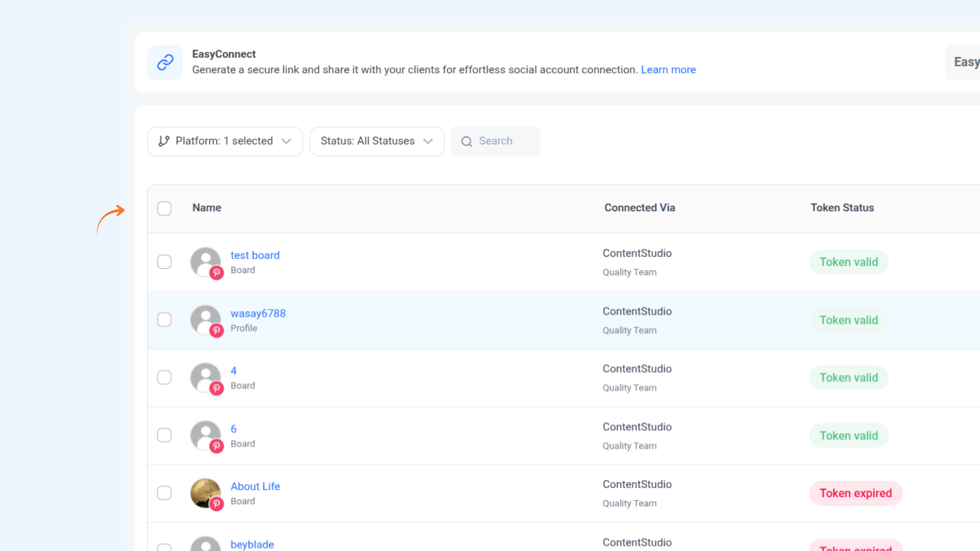Click the EasyConnect chain link icon

click(165, 62)
